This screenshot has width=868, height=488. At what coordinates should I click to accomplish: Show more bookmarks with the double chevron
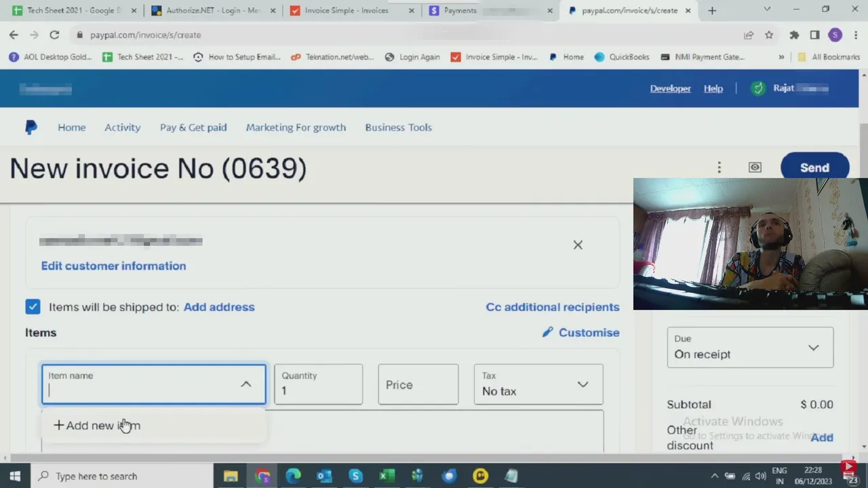(x=781, y=57)
